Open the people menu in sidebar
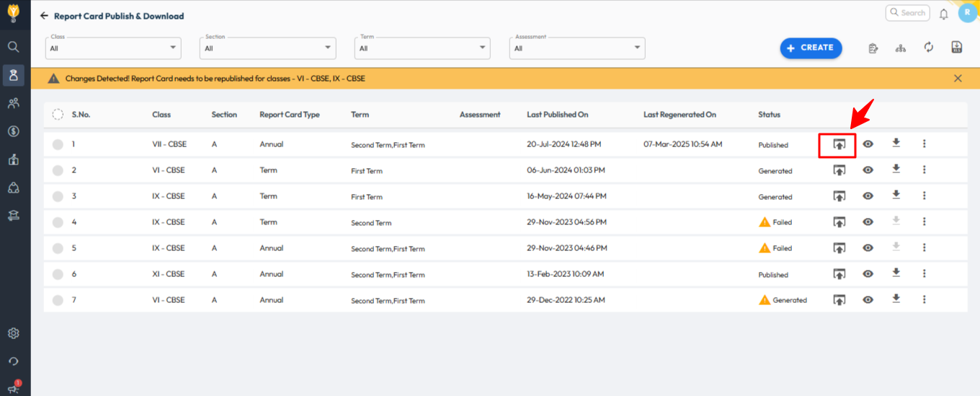 [13, 103]
